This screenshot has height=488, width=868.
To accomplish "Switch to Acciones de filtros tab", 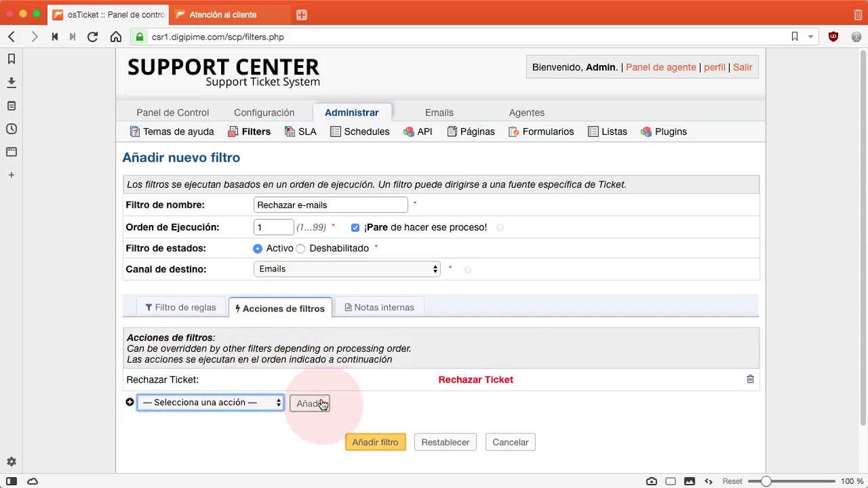I will pyautogui.click(x=280, y=308).
